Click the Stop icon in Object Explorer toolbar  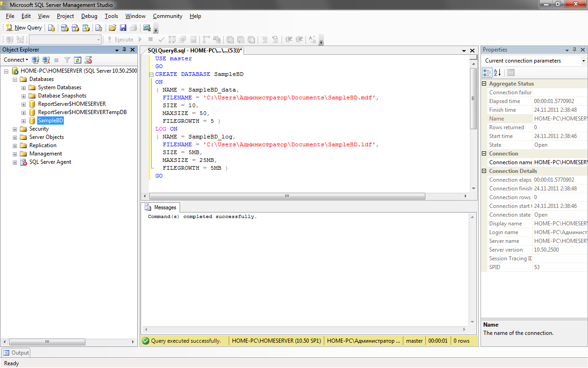click(57, 60)
